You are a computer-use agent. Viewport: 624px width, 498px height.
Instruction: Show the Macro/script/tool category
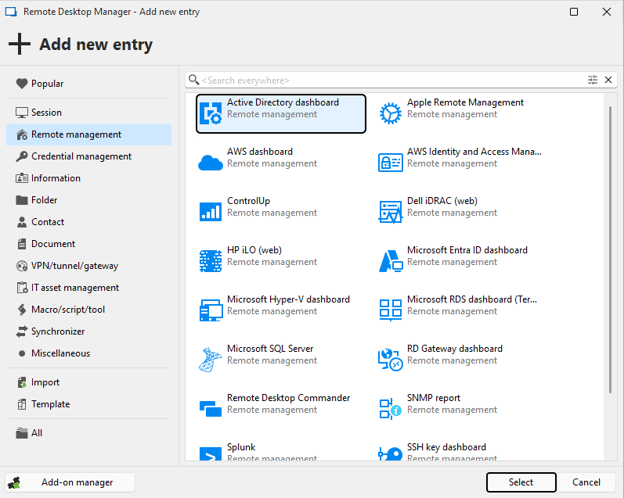[x=68, y=310]
